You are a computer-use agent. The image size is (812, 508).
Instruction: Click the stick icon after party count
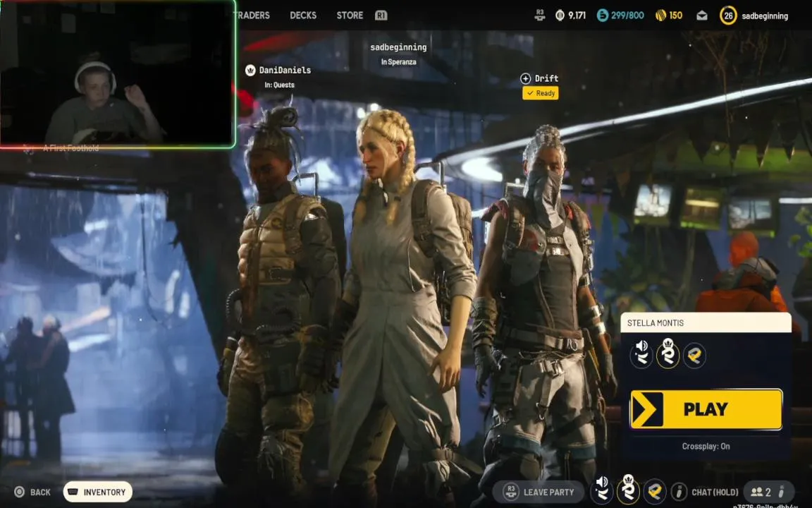pyautogui.click(x=781, y=491)
